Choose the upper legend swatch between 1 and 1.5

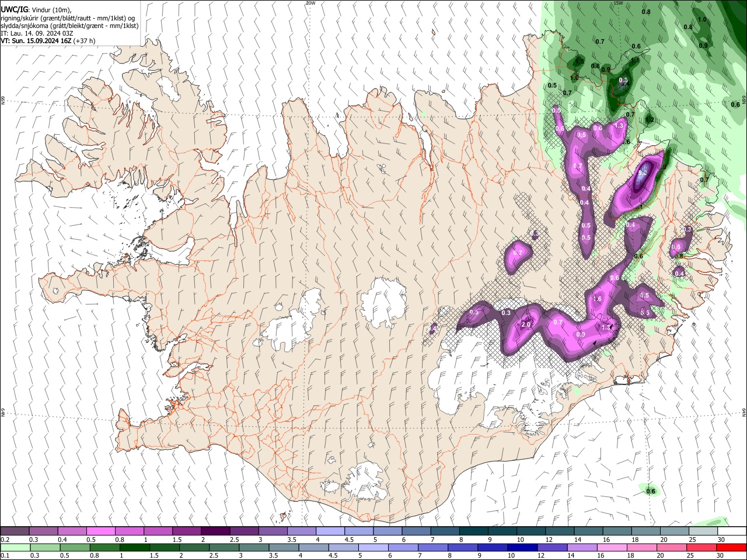pyautogui.click(x=158, y=531)
